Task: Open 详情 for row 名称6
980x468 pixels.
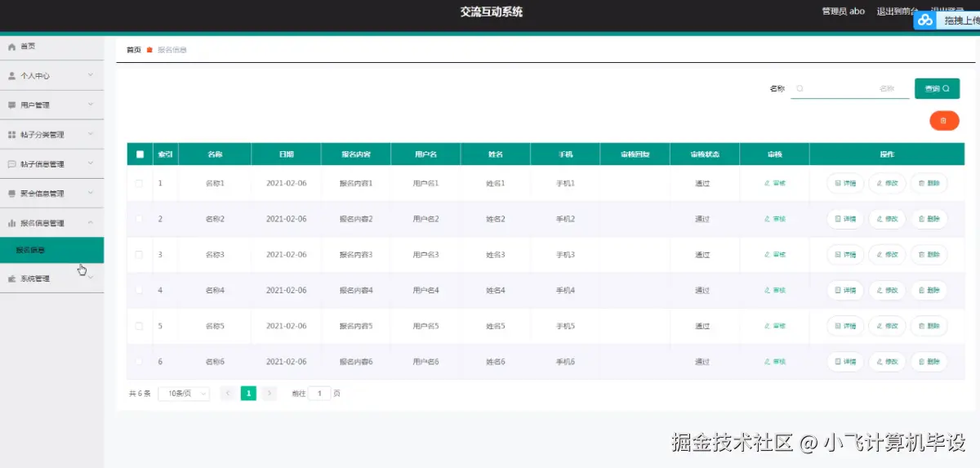Action: tap(845, 361)
